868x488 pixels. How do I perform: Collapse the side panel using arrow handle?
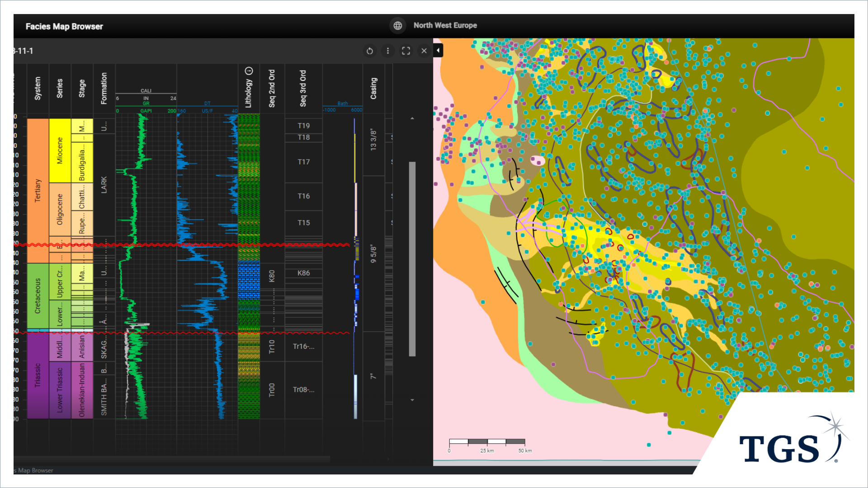[x=438, y=50]
